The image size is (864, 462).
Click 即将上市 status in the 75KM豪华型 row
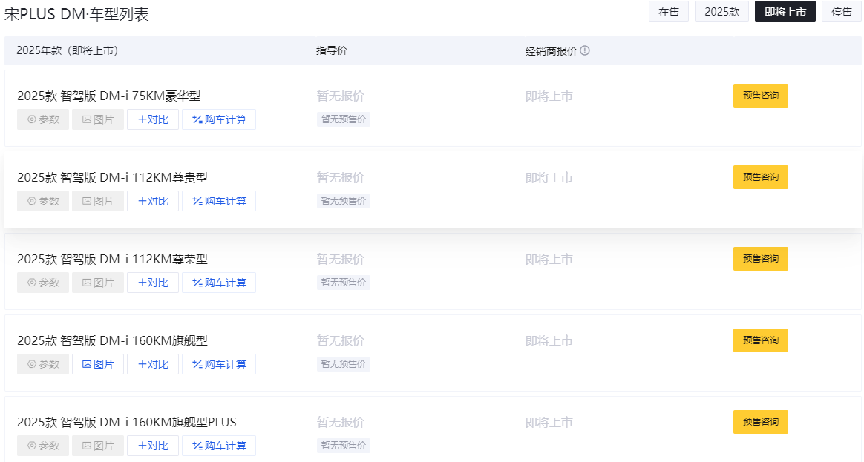point(549,96)
